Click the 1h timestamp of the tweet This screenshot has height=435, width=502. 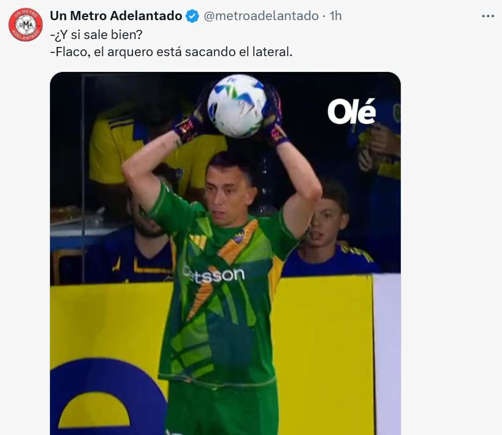pyautogui.click(x=336, y=16)
